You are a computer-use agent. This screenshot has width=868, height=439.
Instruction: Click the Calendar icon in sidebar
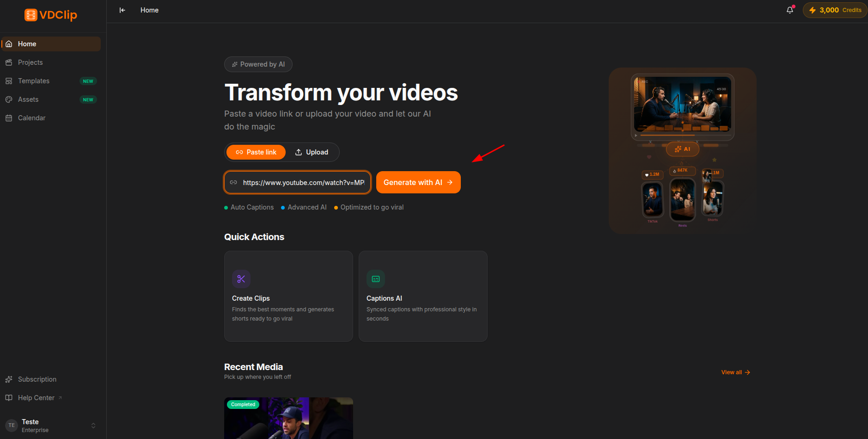click(x=9, y=118)
